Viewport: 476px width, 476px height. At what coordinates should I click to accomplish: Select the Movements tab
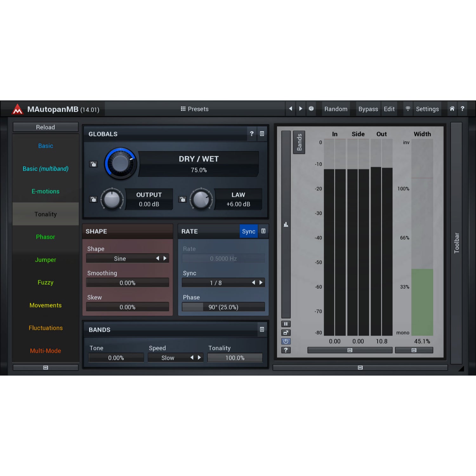[46, 305]
